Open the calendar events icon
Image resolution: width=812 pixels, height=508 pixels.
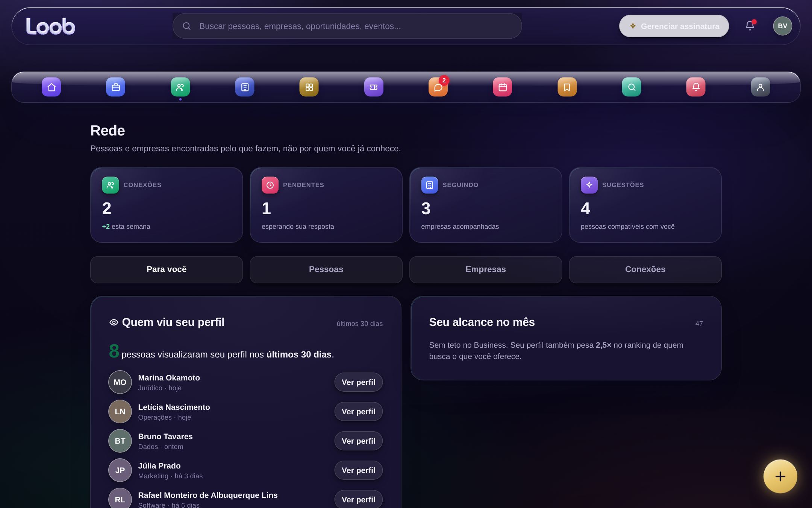[x=502, y=87]
